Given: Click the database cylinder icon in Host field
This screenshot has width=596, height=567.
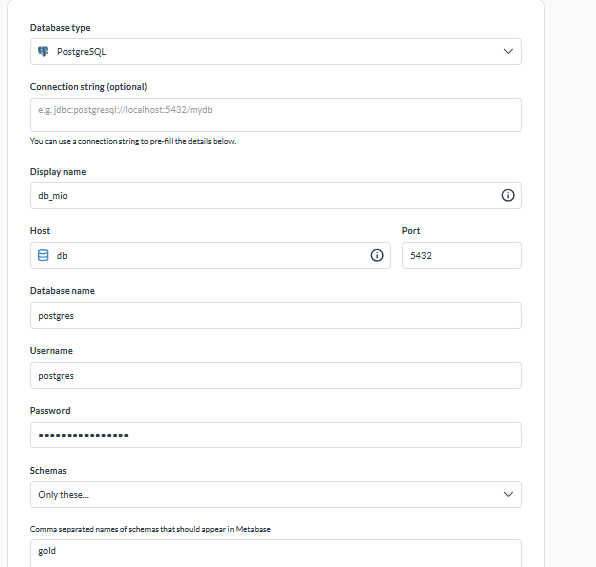Looking at the screenshot, I should pos(43,255).
